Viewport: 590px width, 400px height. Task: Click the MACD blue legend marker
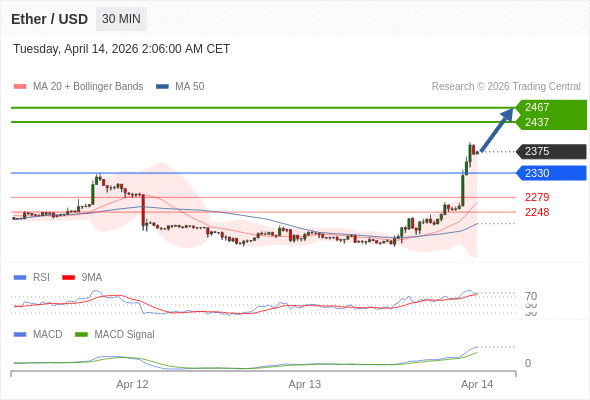pos(20,335)
